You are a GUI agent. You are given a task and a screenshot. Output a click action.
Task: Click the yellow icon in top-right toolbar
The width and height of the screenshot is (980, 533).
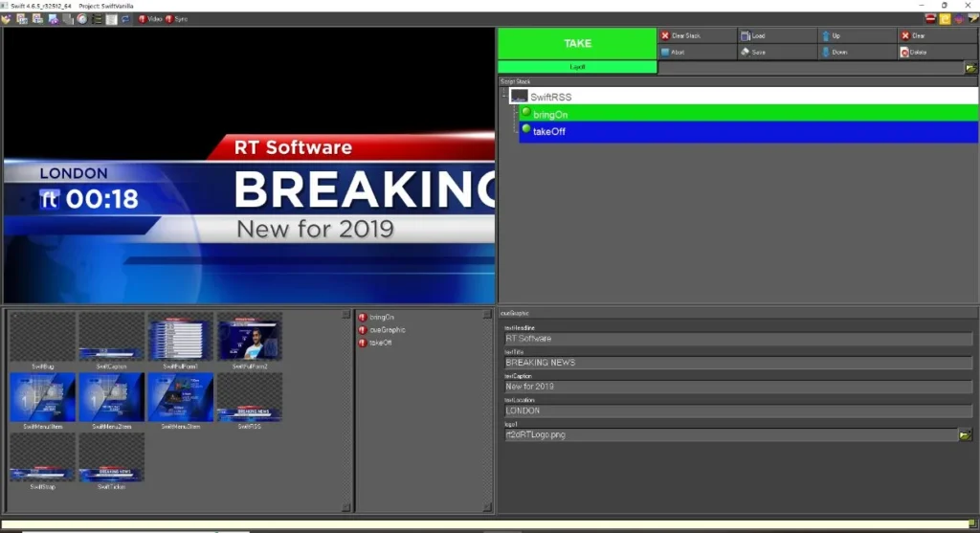[945, 19]
